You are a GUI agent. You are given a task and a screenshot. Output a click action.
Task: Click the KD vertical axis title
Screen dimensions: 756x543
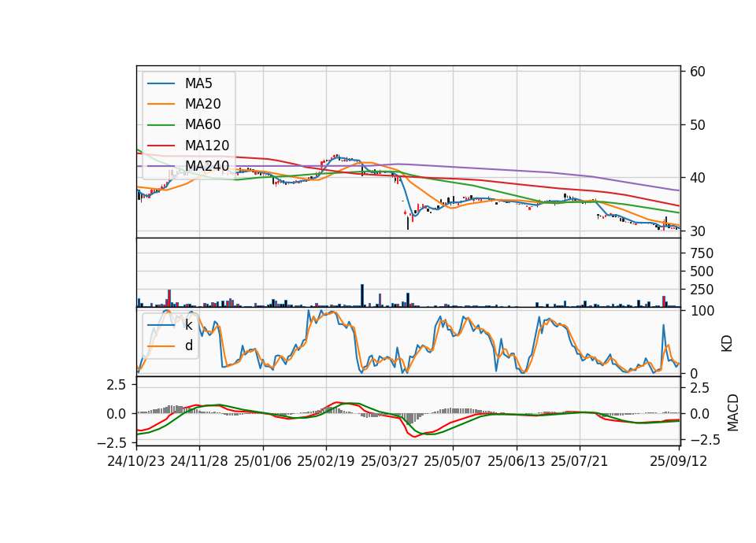(727, 344)
